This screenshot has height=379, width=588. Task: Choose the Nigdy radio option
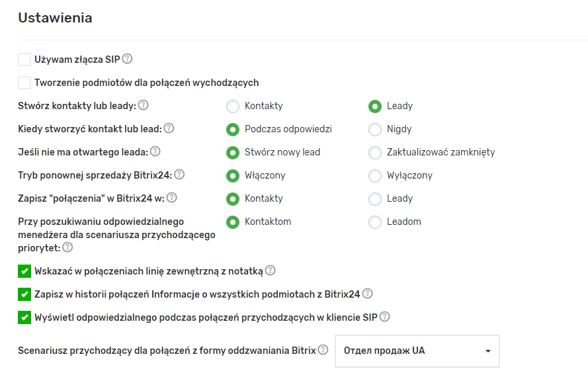pos(375,129)
